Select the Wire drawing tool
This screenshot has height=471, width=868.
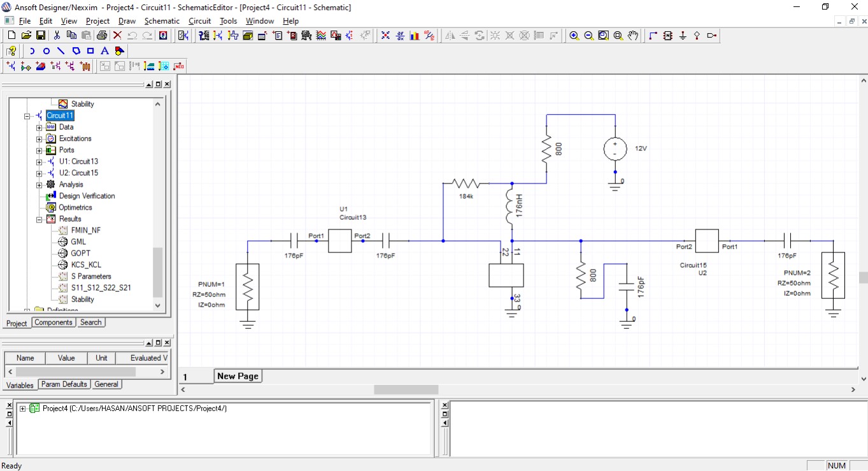tap(653, 36)
